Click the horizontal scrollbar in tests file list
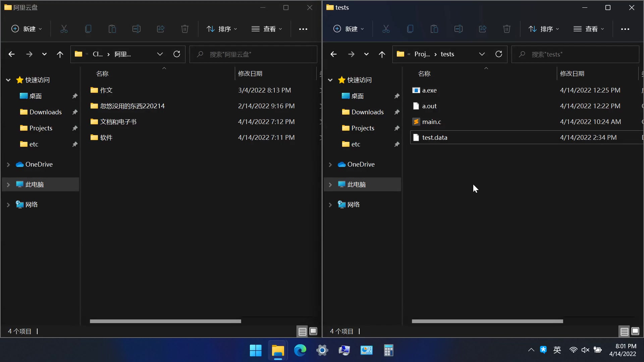This screenshot has width=644, height=362. click(x=487, y=321)
